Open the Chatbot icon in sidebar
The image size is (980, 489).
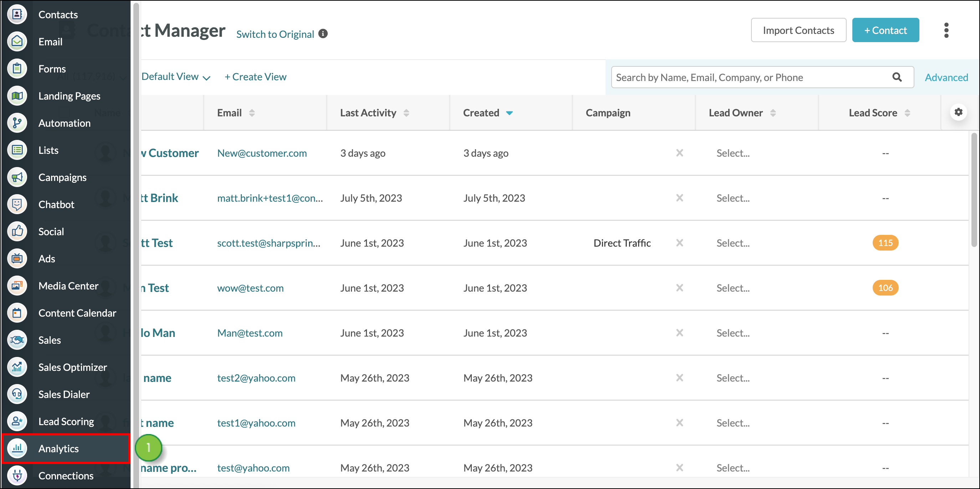tap(17, 204)
